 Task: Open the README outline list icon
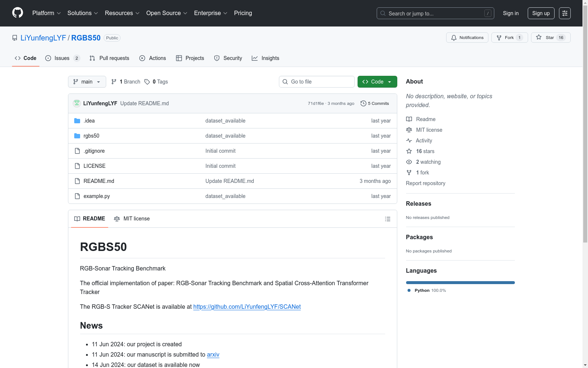point(388,219)
